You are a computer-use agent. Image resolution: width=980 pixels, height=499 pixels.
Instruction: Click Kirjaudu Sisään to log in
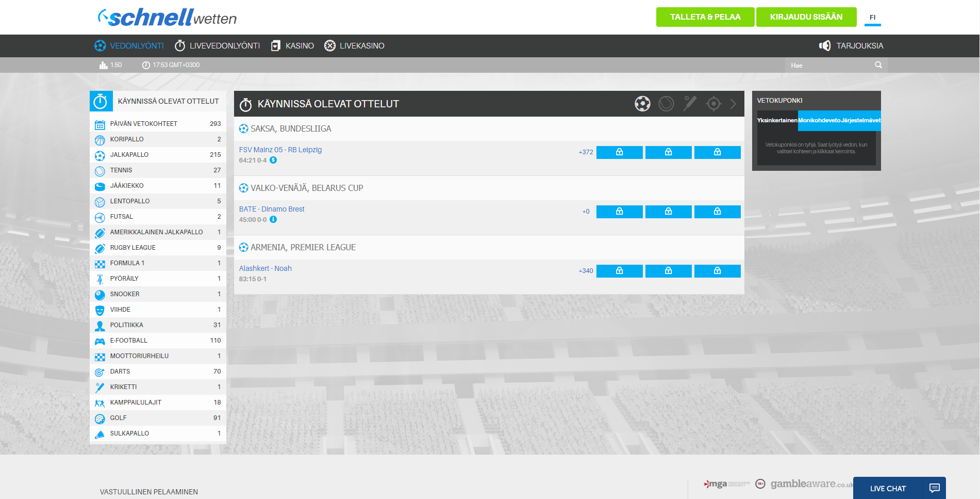[806, 17]
